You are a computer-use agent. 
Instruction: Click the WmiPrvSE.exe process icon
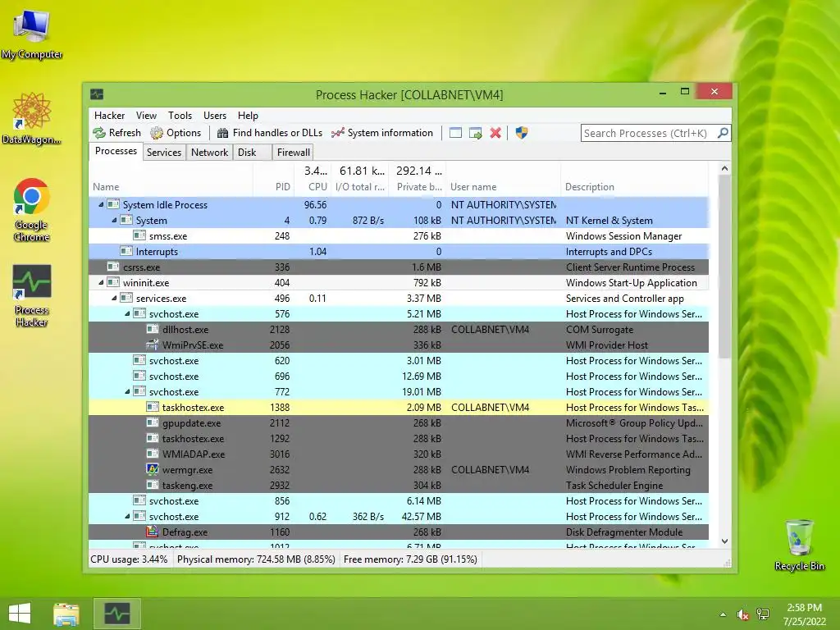pos(152,345)
